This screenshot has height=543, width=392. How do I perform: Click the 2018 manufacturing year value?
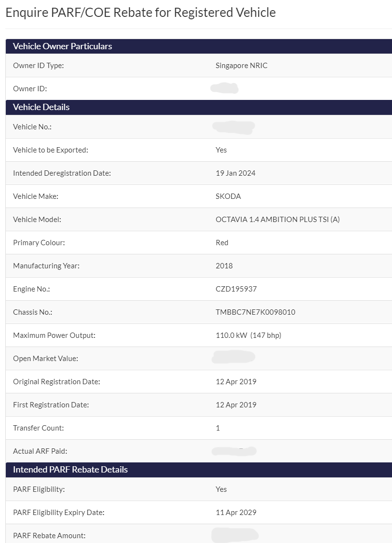[224, 266]
